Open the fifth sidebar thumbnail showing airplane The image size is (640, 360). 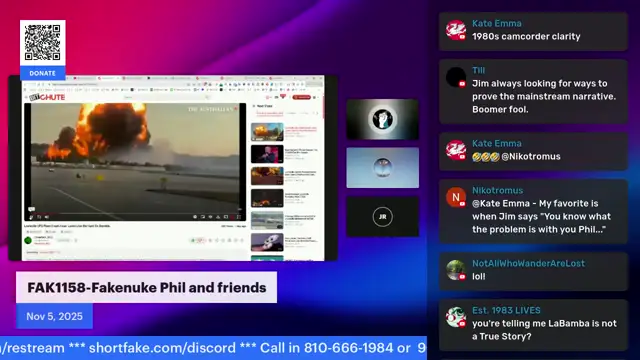coord(267,220)
